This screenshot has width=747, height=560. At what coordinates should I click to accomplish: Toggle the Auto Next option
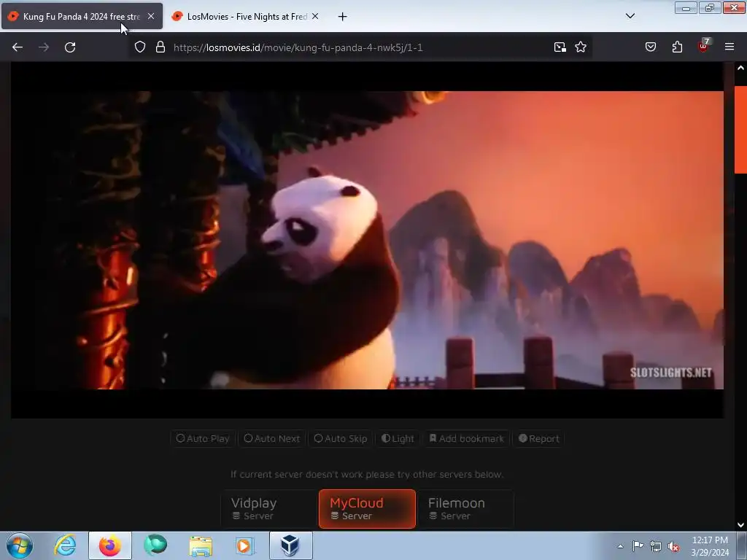click(x=272, y=438)
